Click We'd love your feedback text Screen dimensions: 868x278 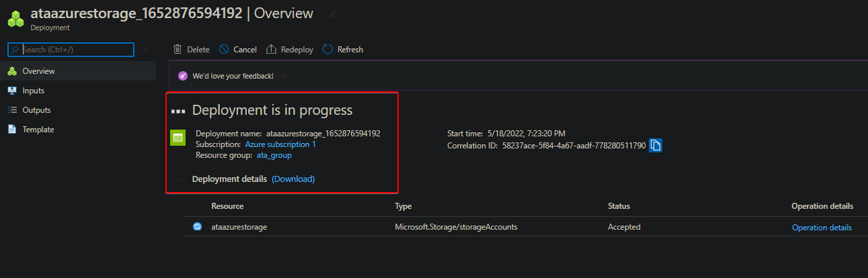tap(233, 76)
